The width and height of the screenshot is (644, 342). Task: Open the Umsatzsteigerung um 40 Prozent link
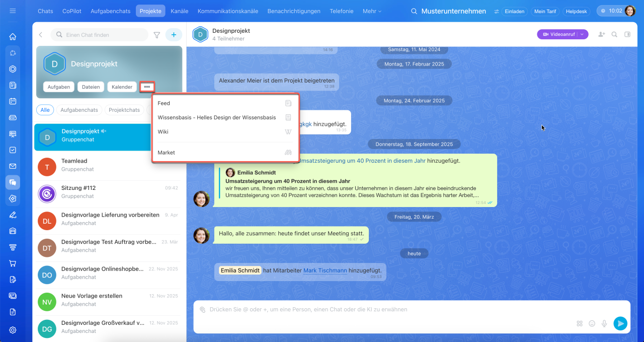point(363,161)
